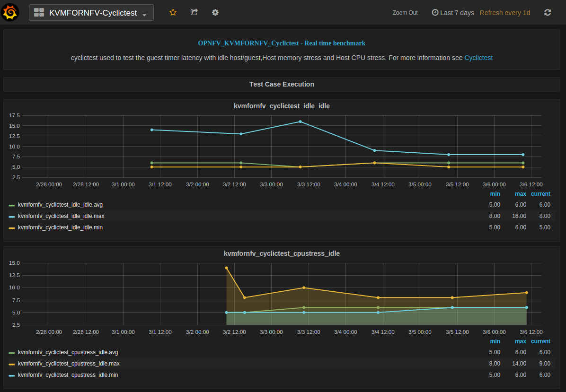This screenshot has width=566, height=392.
Task: Toggle the cpustress_idle.min series in legend
Action: click(x=68, y=375)
